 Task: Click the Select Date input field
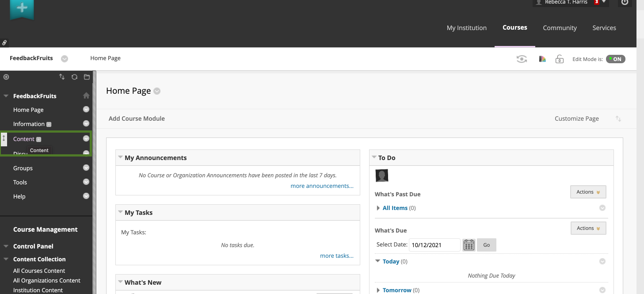(434, 245)
